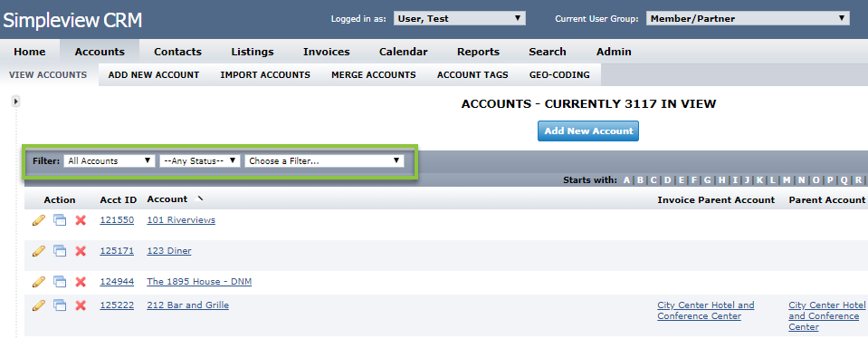Edit the 101 Riverviews account with pencil icon
The width and height of the screenshot is (868, 339).
point(38,220)
